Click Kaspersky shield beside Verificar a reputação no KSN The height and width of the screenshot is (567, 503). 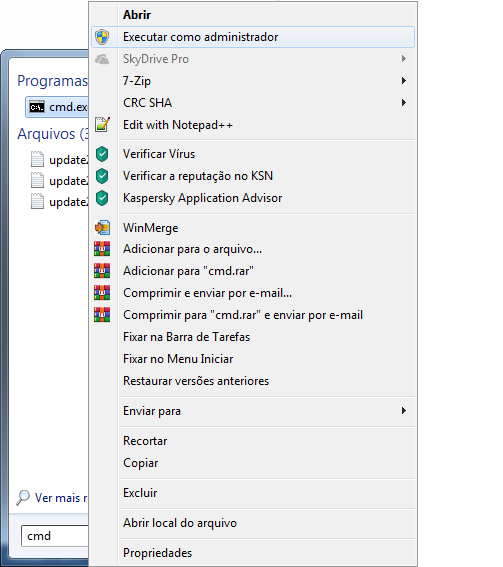coord(102,176)
